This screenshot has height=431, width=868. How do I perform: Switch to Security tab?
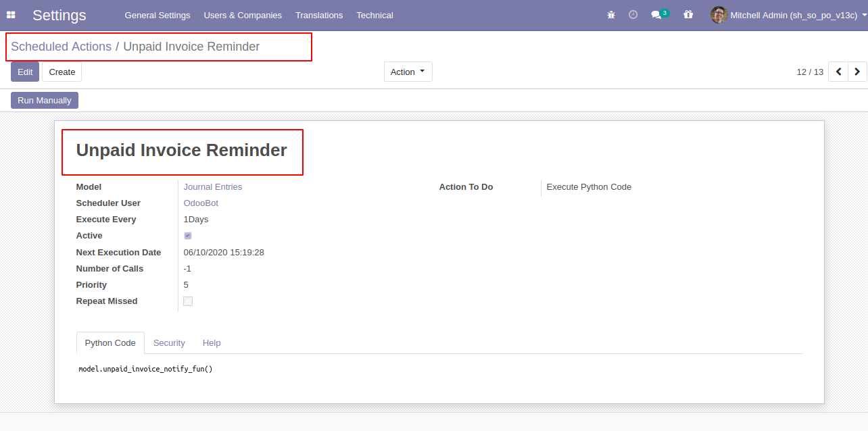pos(169,343)
